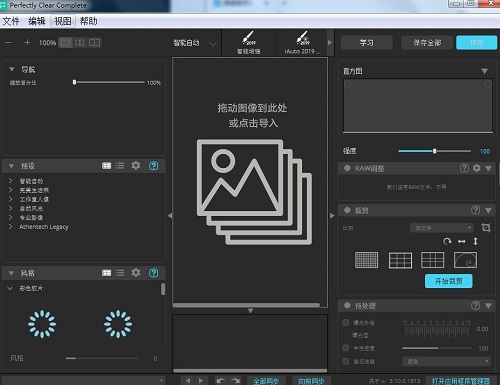Select the side-by-side view mode icon
500x385 pixels.
(80, 43)
